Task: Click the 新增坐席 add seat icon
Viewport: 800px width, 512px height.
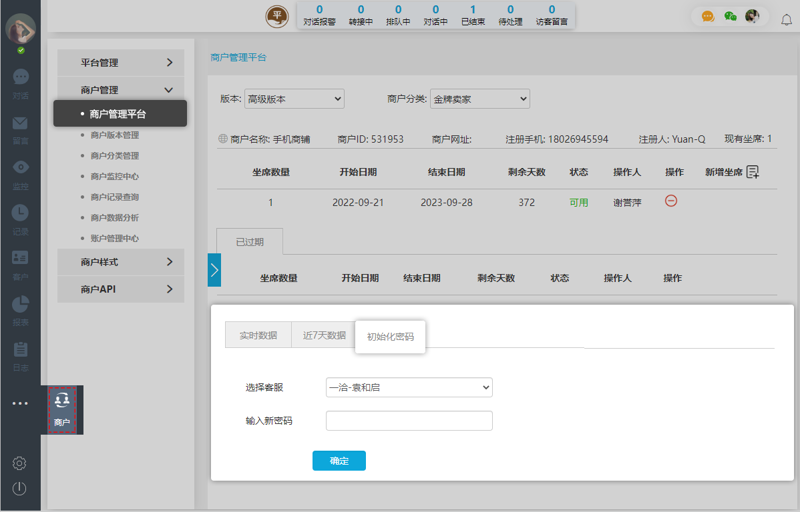Action: tap(753, 172)
